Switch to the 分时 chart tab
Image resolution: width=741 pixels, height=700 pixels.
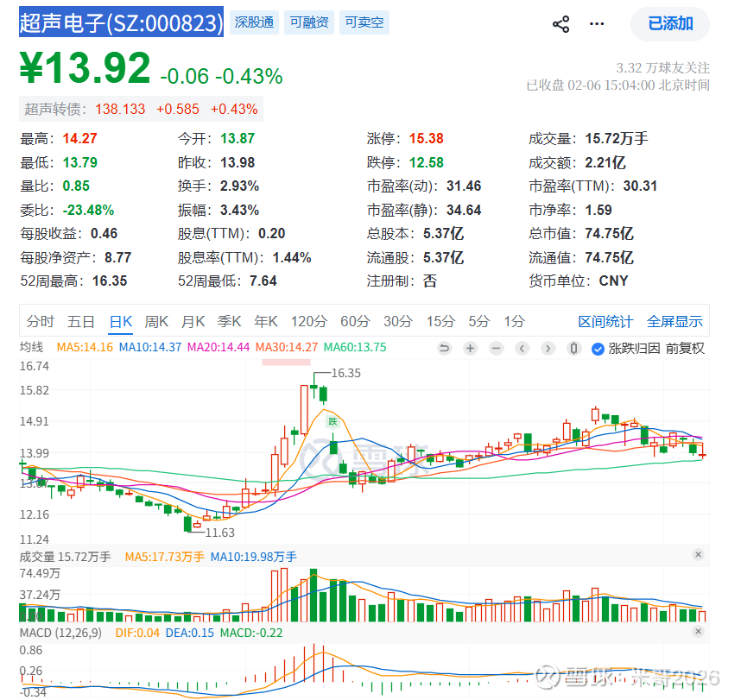(x=41, y=322)
